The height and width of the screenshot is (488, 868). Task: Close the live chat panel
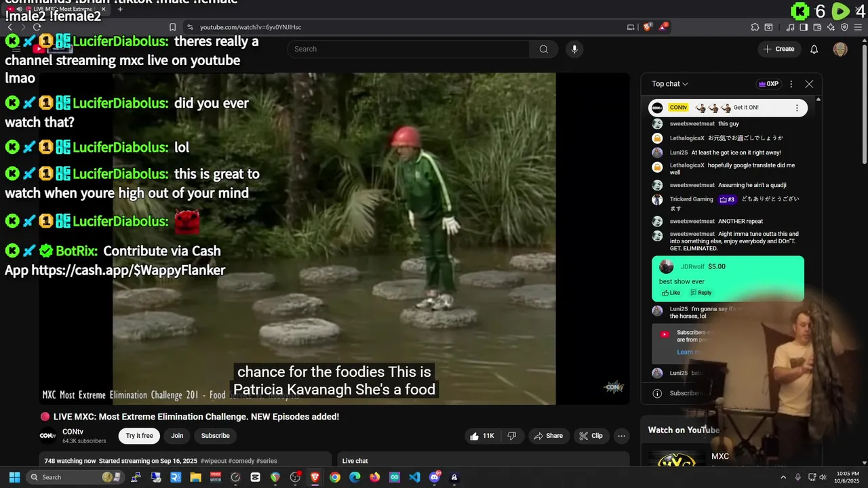point(809,84)
